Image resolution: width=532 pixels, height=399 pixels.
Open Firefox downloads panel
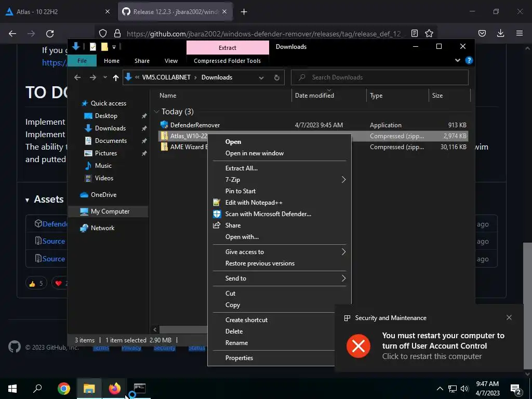click(x=500, y=33)
